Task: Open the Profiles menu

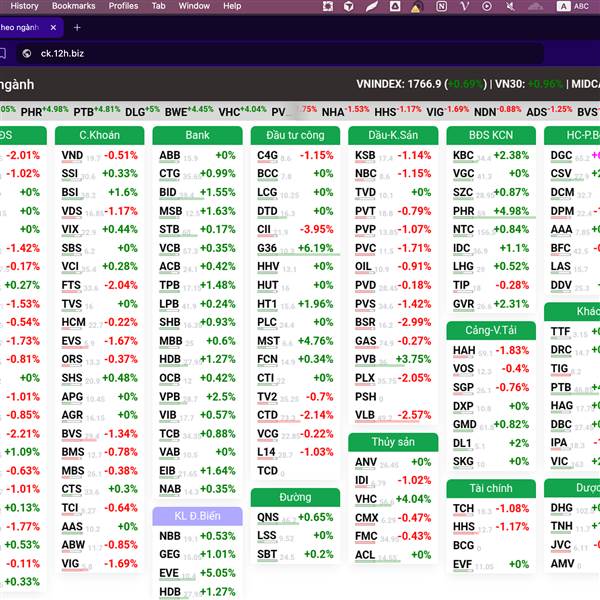Action: pos(123,6)
